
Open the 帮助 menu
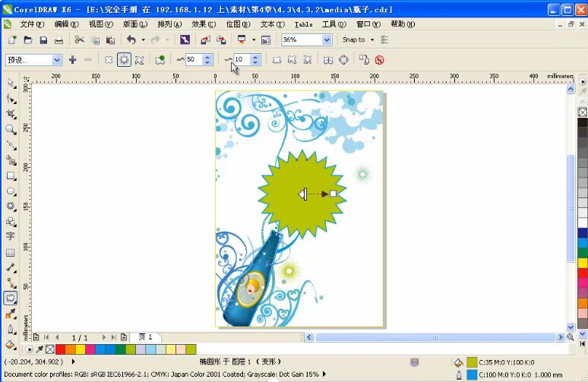pyautogui.click(x=403, y=24)
